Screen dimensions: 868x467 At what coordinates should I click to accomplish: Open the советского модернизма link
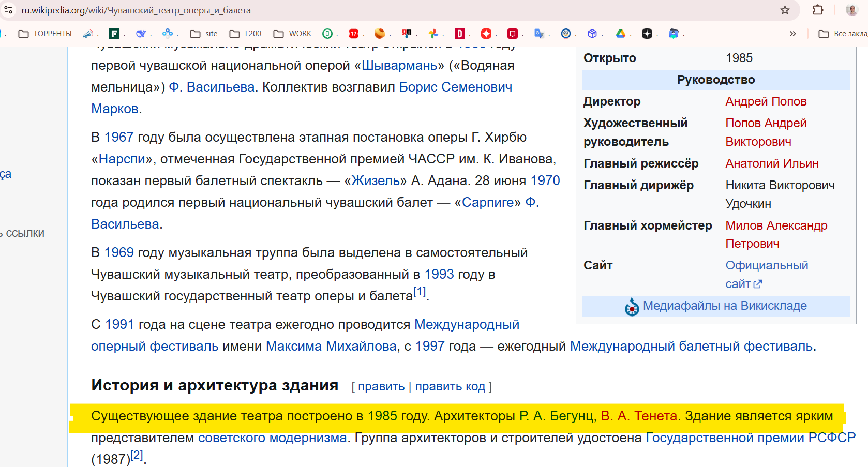(x=272, y=438)
